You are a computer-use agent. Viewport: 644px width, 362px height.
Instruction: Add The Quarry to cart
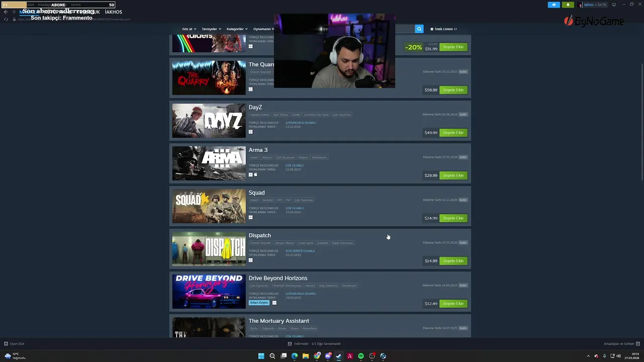point(453,90)
